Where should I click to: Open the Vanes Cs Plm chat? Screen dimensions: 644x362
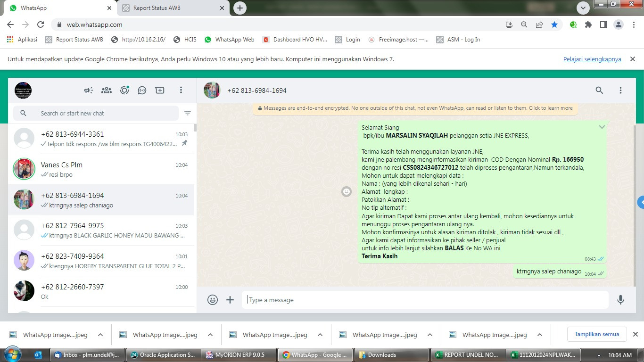click(x=101, y=169)
